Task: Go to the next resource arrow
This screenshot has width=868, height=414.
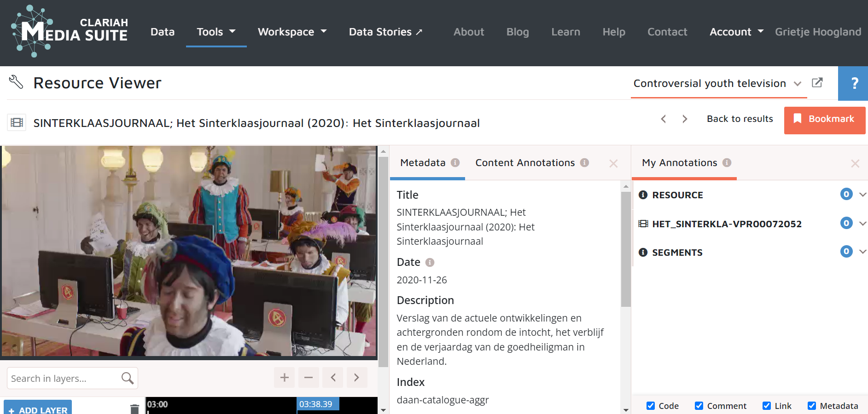Action: pos(685,119)
